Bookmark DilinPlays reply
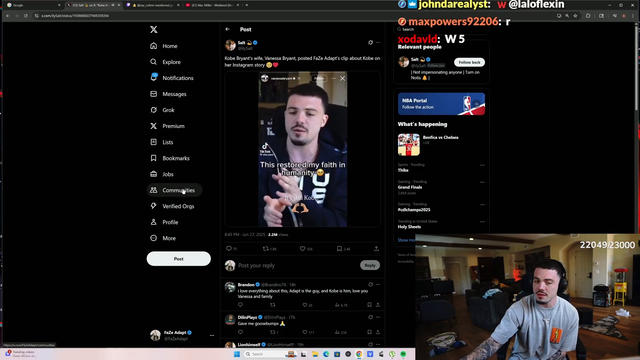This screenshot has height=360, width=640. pos(369,332)
